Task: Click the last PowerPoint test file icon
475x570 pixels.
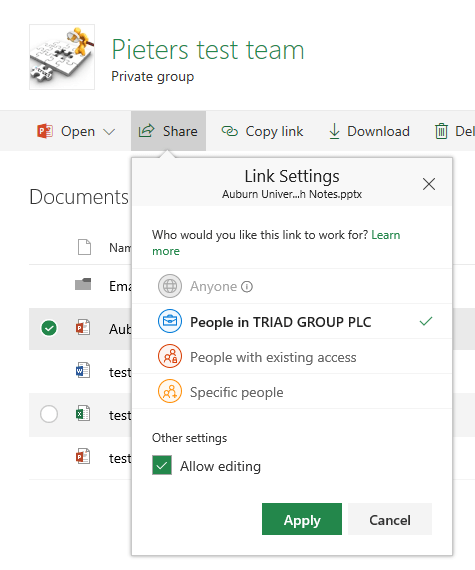Action: click(83, 456)
